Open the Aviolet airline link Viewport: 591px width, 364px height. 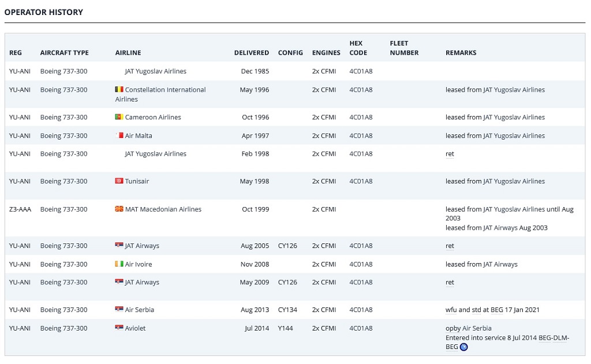click(x=135, y=328)
